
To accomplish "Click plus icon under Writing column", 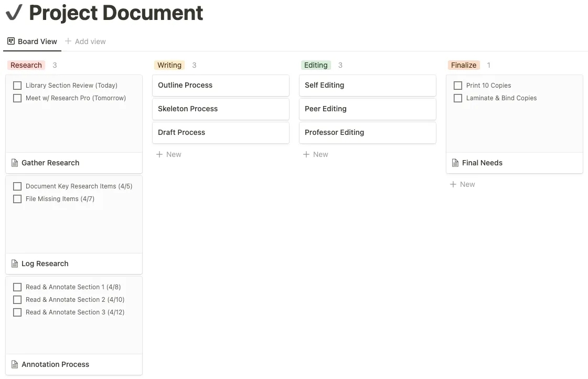I will pos(159,154).
